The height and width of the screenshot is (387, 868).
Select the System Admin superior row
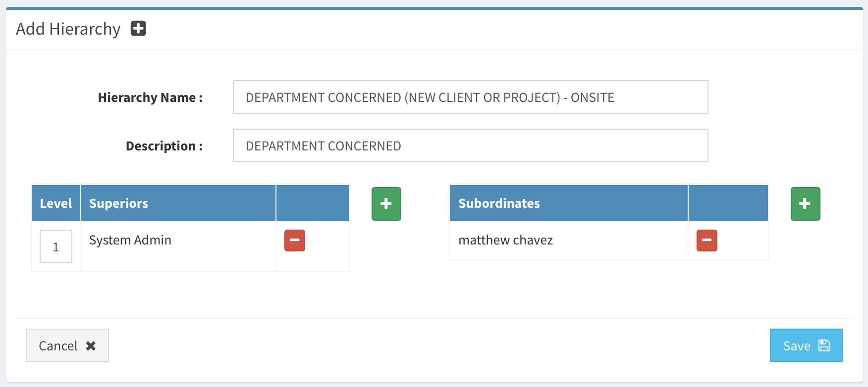[x=130, y=241]
